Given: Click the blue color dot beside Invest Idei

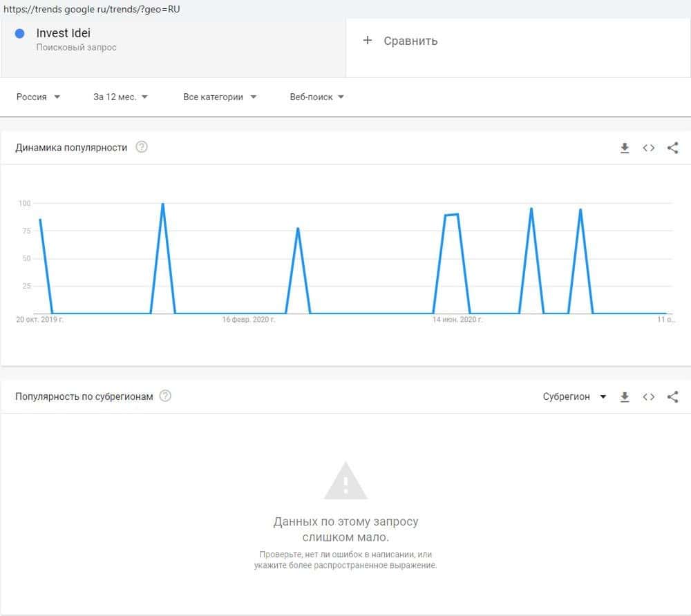Looking at the screenshot, I should point(20,33).
